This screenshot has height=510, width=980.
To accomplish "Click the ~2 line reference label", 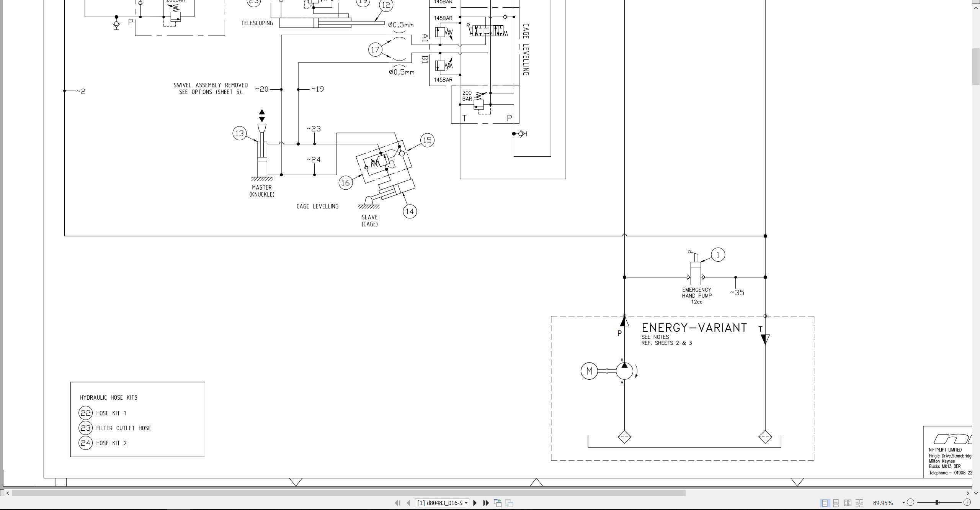I will coord(81,91).
